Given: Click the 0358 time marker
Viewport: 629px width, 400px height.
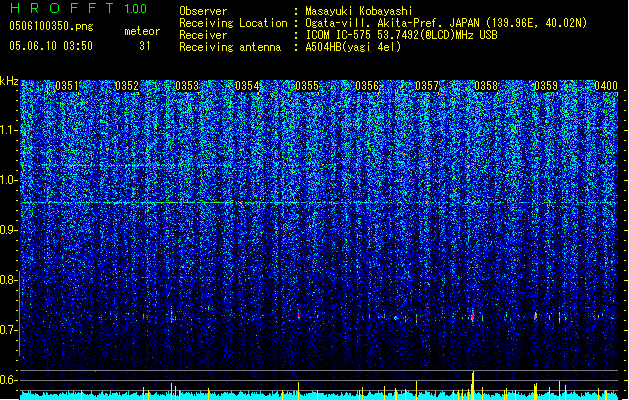Looking at the screenshot, I should point(486,86).
